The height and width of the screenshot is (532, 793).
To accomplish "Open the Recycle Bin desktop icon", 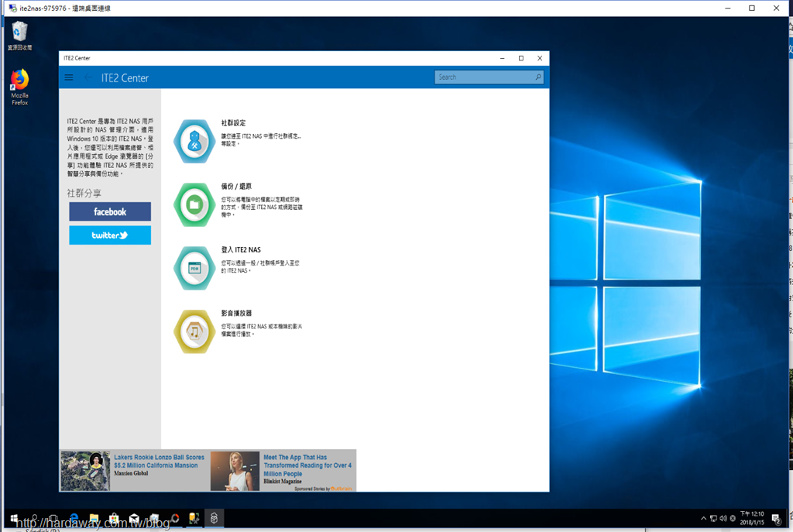I will pyautogui.click(x=19, y=36).
